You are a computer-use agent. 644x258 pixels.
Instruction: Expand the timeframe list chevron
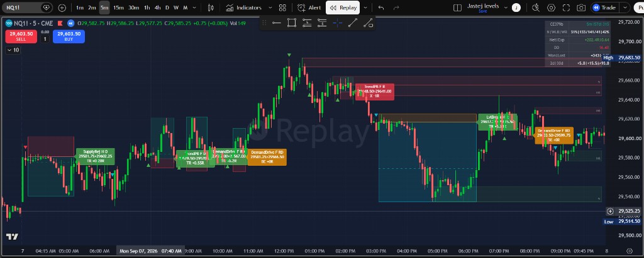194,8
